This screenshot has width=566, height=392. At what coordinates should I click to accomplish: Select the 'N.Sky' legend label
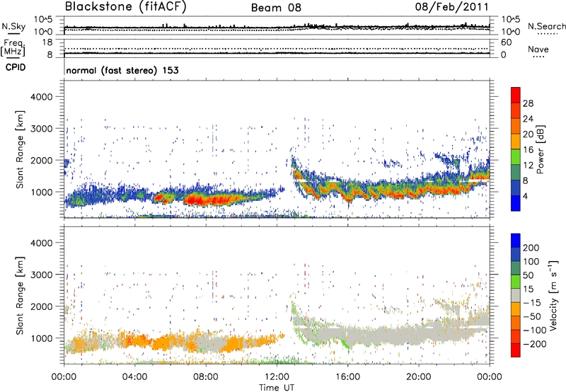[x=13, y=26]
